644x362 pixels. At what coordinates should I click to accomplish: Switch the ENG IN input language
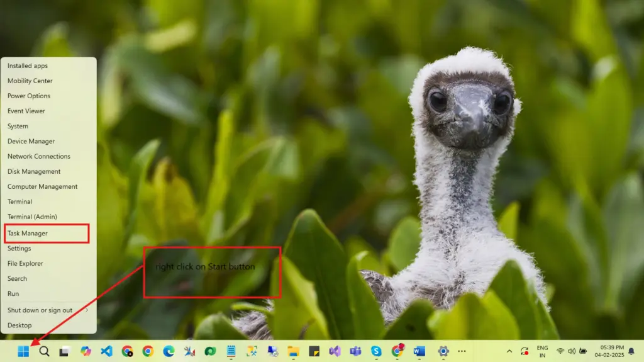point(542,351)
